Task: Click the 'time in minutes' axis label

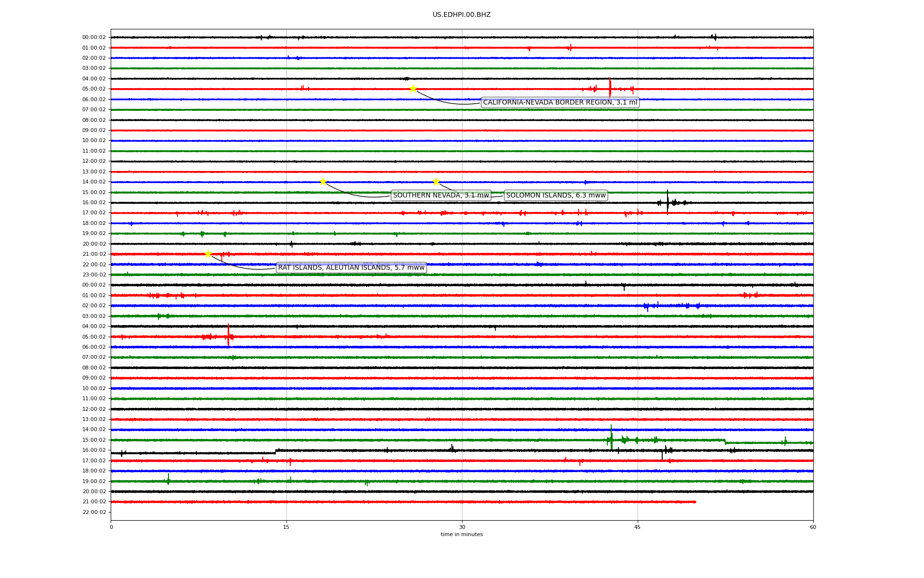Action: pyautogui.click(x=462, y=535)
